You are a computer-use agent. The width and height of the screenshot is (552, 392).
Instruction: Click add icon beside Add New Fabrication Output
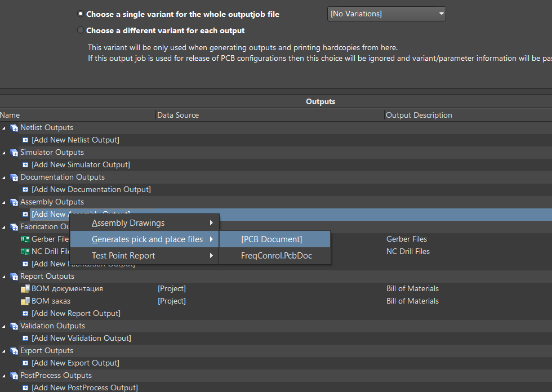tap(25, 264)
